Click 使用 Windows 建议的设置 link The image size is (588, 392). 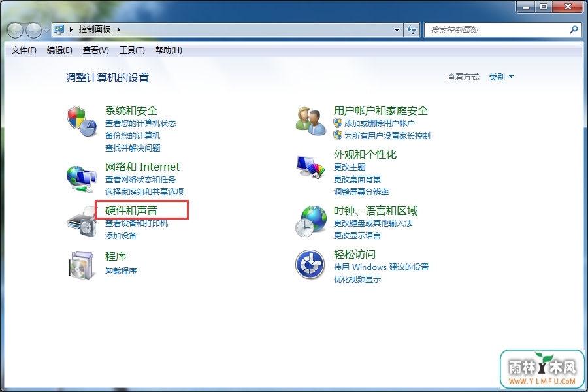point(381,267)
